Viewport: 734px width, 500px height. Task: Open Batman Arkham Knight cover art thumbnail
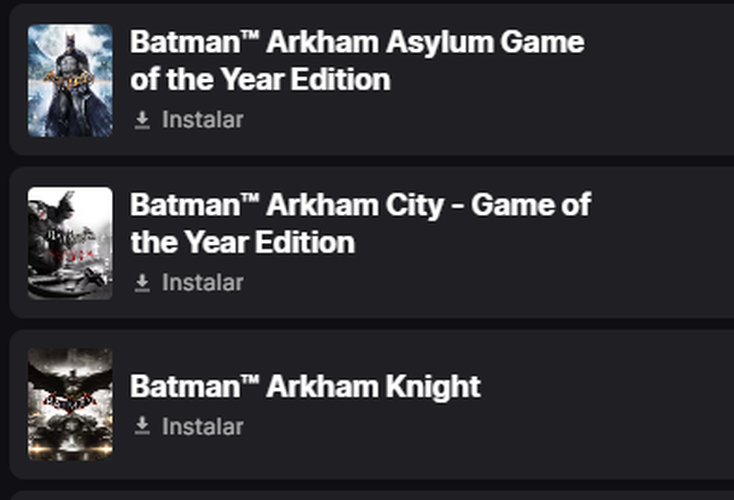(70, 404)
